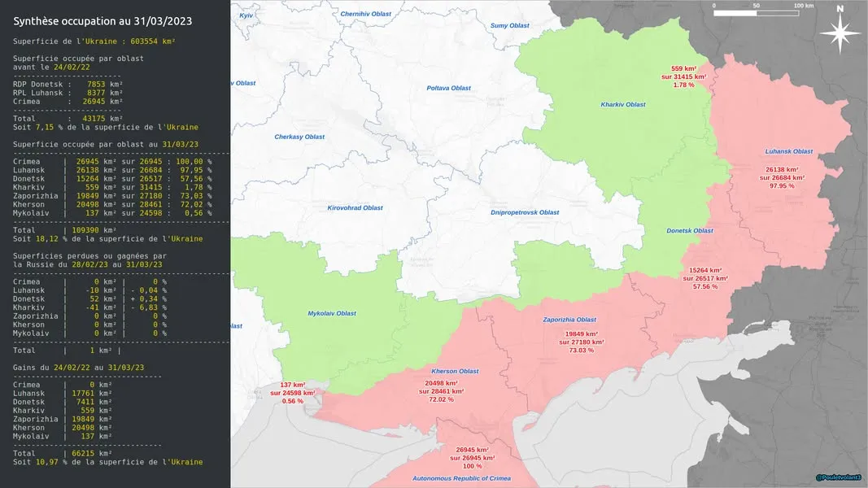
Task: Click the Donetsk Oblast label
Action: point(690,231)
